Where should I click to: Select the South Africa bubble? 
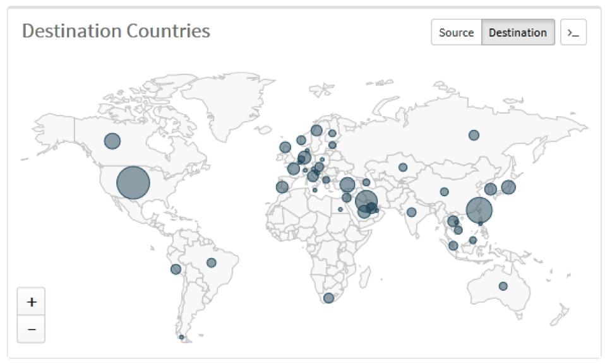329,298
